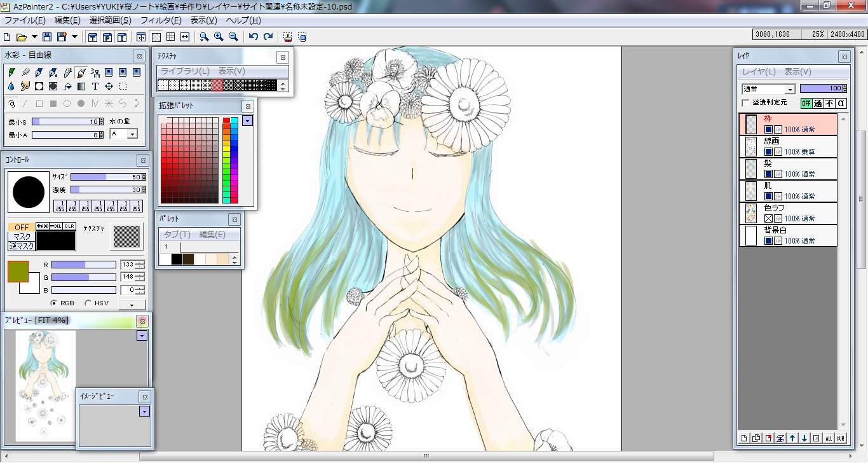
Task: Click the undo arrow in the toolbar
Action: 254,37
